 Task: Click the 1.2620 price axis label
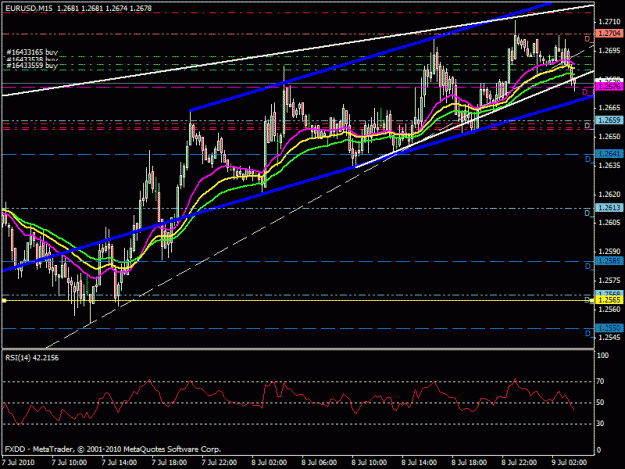tap(609, 194)
